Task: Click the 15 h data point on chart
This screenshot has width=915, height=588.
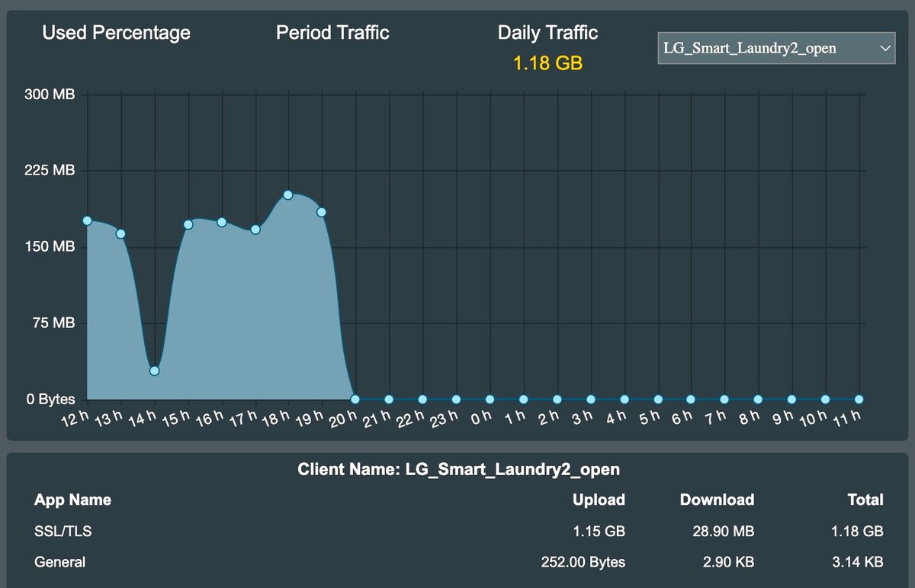Action: (x=188, y=224)
